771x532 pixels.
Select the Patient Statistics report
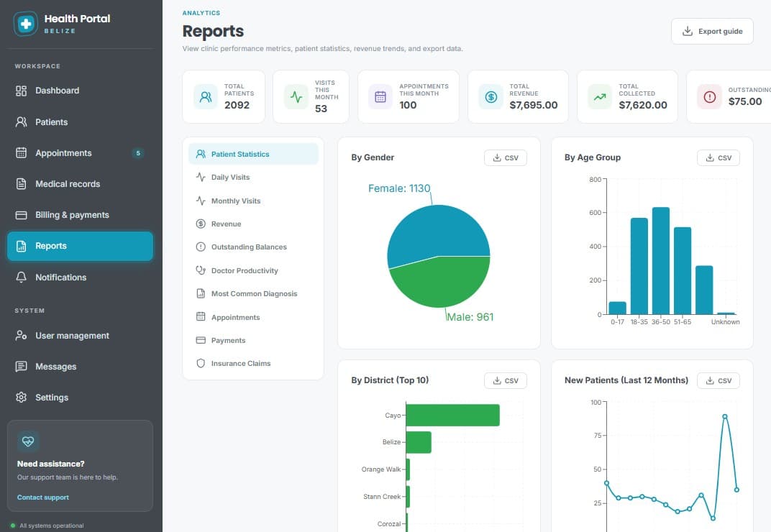253,154
